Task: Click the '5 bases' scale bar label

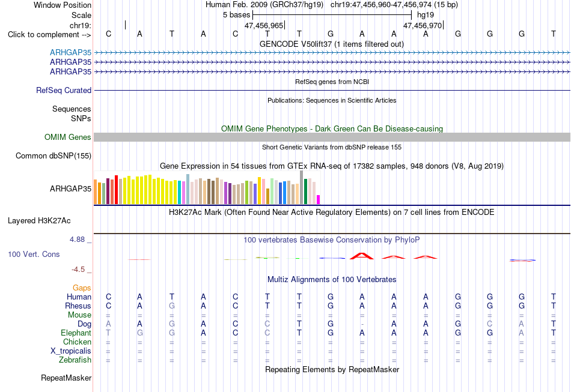Action: coord(237,15)
